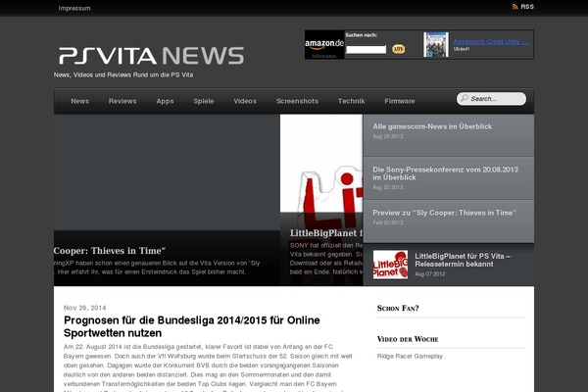Select 'LittleBigPlanet für PS Vita – Releasetermin bekannt' entry

pyautogui.click(x=449, y=265)
